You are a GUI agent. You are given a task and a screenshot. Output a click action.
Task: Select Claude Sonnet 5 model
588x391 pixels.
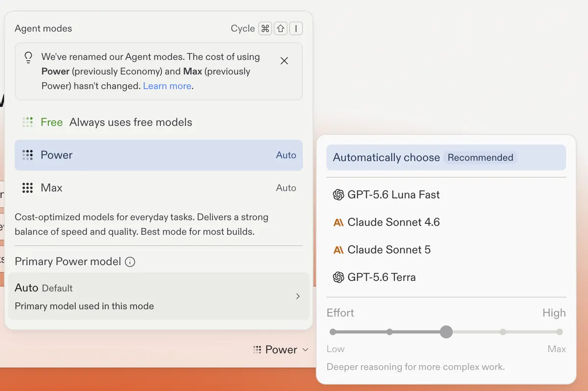(446, 249)
